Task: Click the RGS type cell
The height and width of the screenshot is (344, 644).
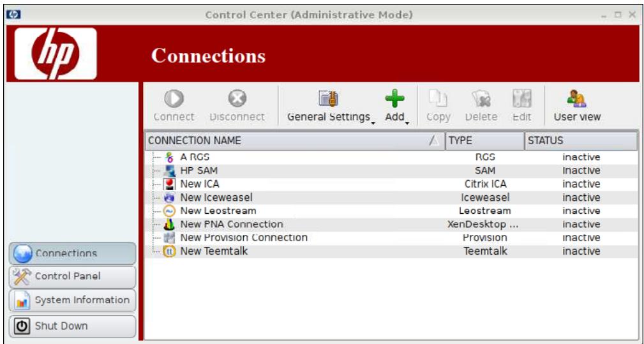Action: coord(485,157)
